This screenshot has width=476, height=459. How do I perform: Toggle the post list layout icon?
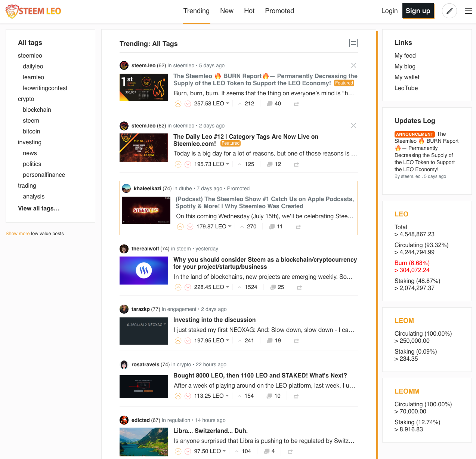click(x=353, y=43)
